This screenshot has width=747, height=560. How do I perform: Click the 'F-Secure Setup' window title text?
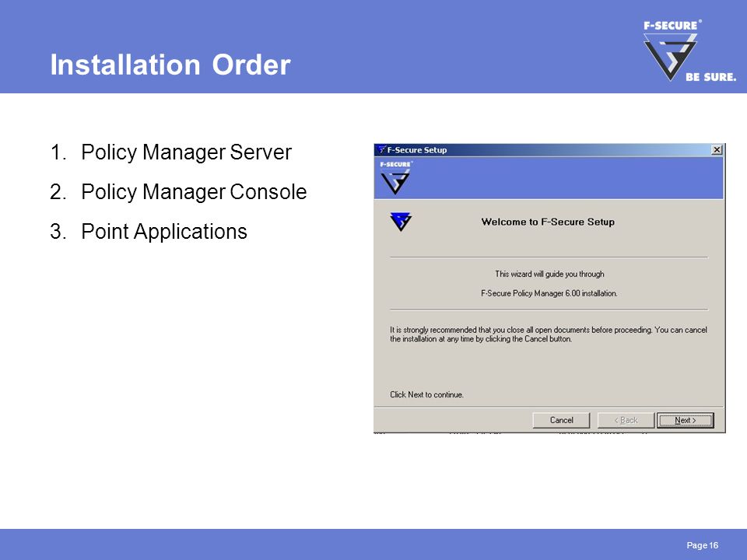point(417,150)
